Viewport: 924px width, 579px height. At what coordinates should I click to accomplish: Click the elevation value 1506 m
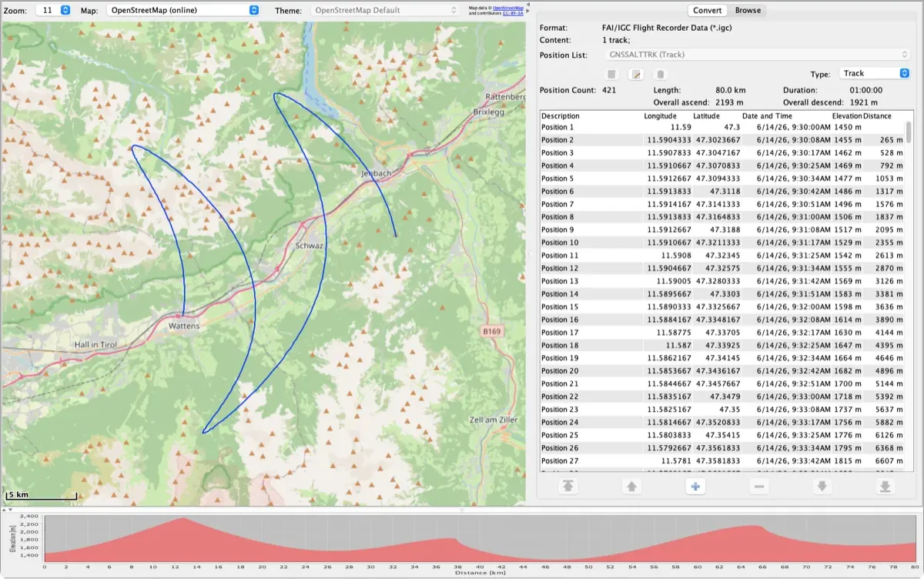[848, 217]
